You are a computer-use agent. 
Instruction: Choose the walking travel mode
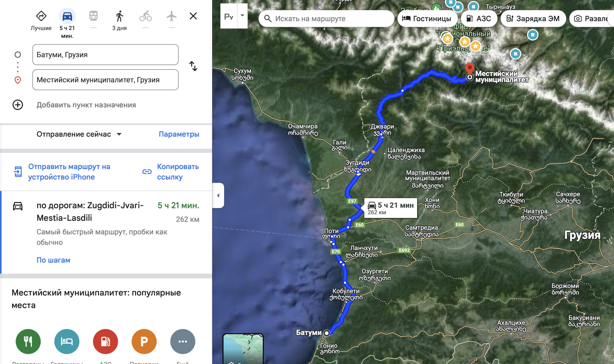point(120,16)
